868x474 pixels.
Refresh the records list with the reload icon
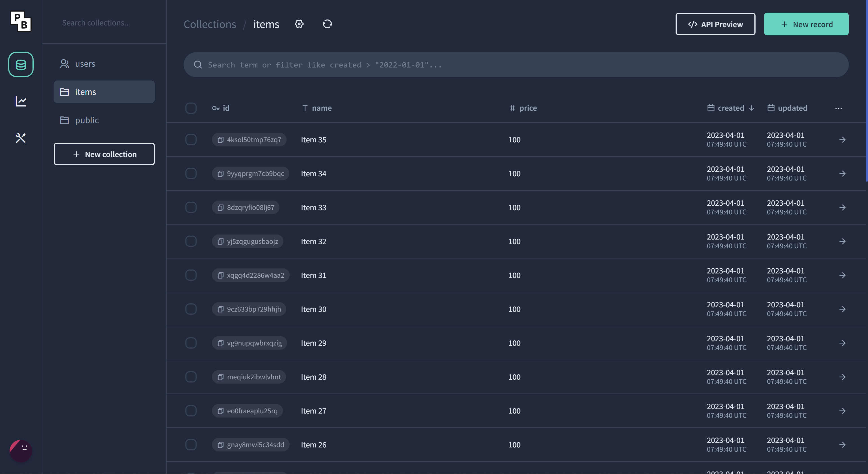[x=327, y=24]
